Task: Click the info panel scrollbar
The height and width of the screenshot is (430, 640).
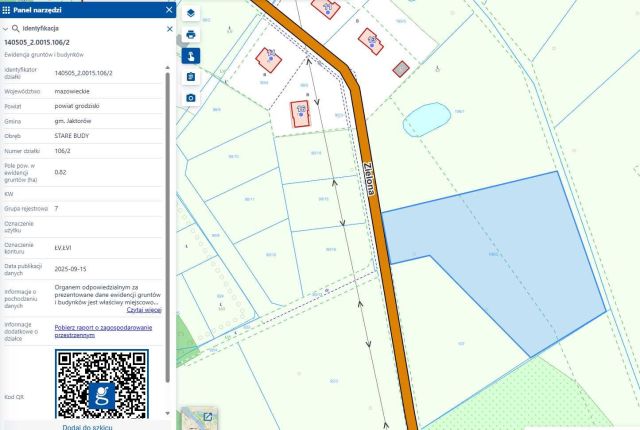Action: 167,227
